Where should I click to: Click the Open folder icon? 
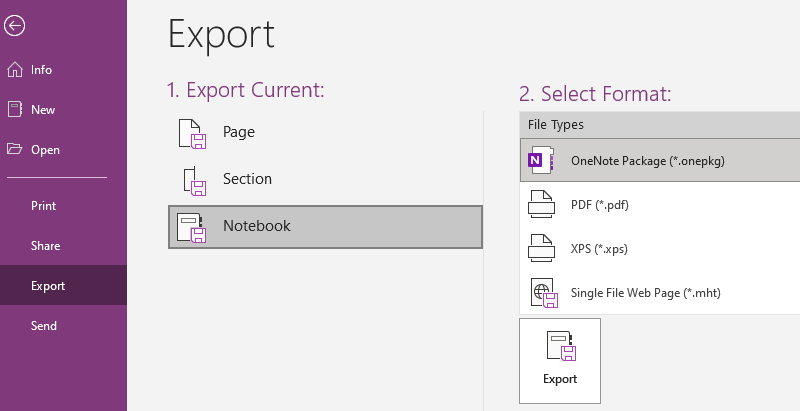(x=15, y=149)
